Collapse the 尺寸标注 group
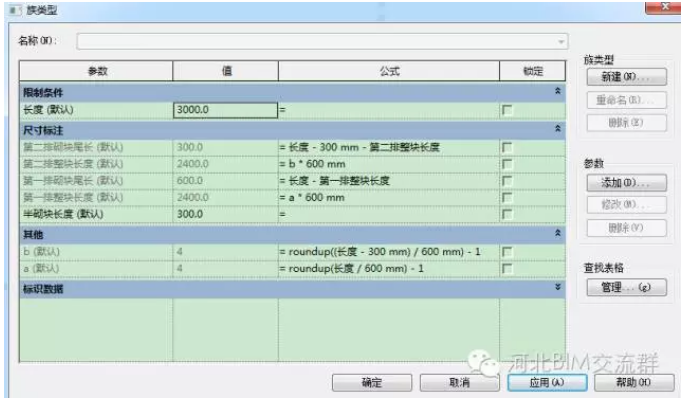Screen dimensions: 689x401 click(x=558, y=129)
